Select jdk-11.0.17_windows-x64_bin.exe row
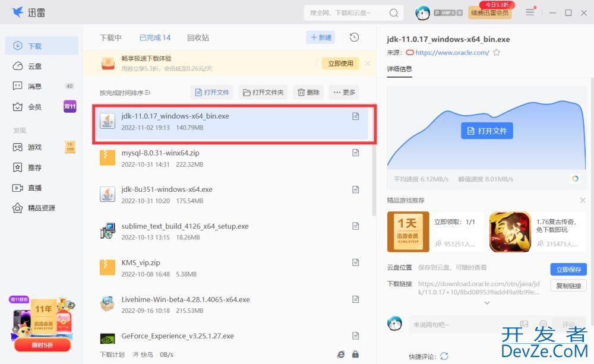The height and width of the screenshot is (364, 594). 232,124
